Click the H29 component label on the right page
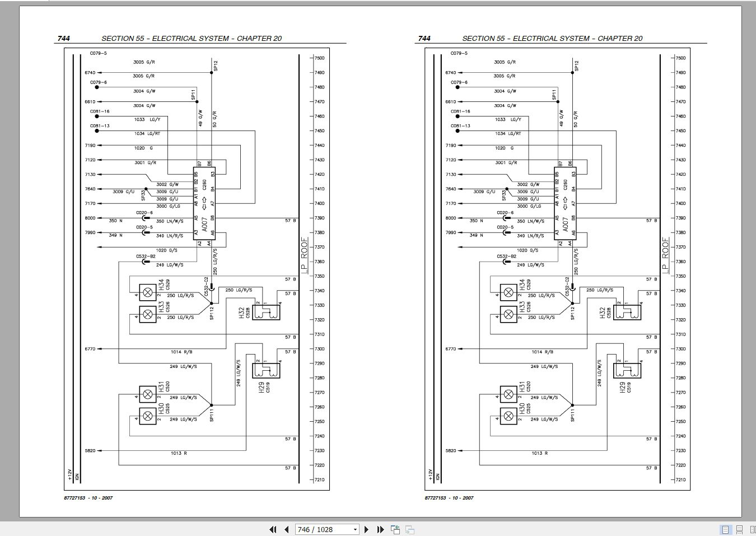Screen dimensions: 756x536 (622, 387)
